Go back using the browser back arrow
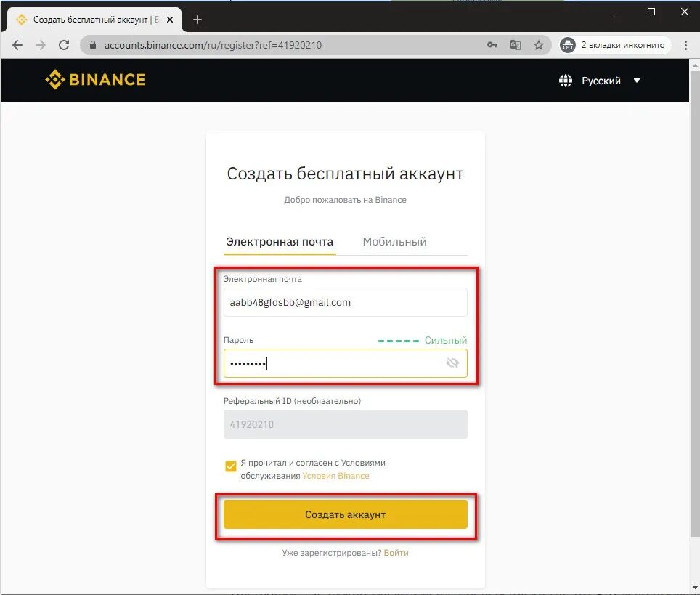 (17, 45)
